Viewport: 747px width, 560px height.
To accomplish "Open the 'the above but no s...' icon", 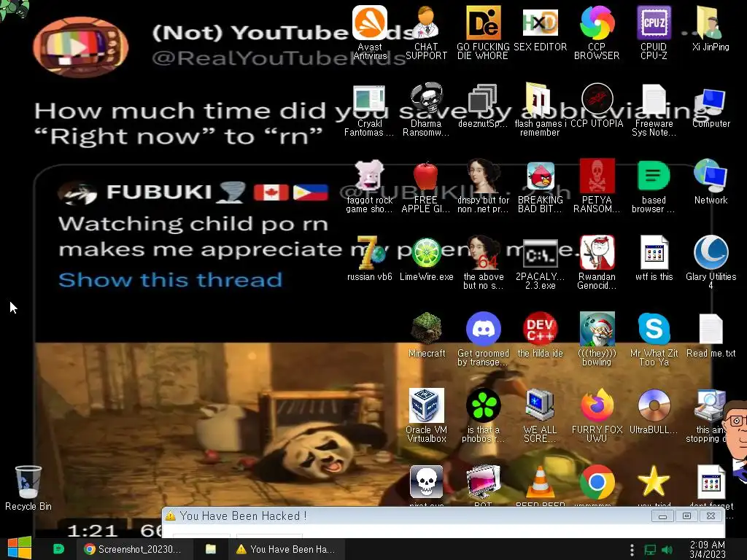I will click(483, 263).
